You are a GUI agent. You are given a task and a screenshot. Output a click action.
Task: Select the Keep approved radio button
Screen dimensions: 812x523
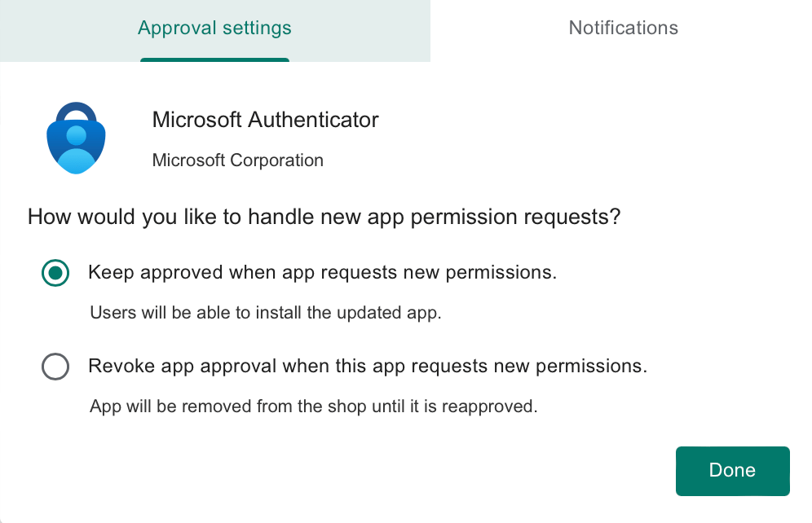coord(55,273)
